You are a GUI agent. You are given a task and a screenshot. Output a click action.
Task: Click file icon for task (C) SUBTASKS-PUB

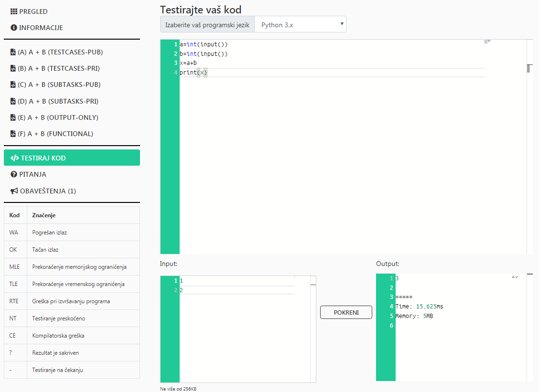coord(13,85)
